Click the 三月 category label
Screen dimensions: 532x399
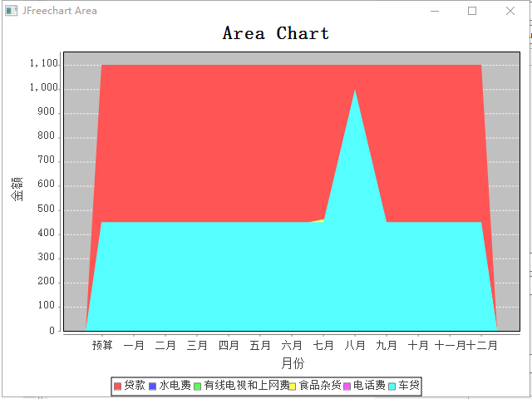197,346
